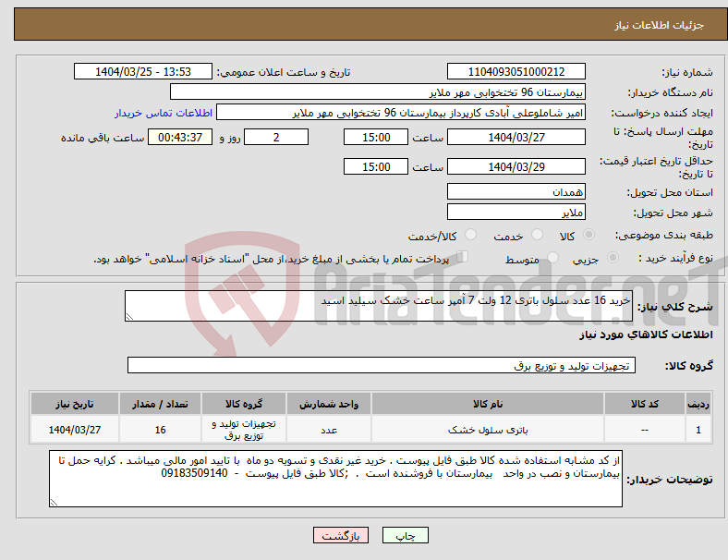
Task: Click the باتری سلول خشک item cell
Action: point(488,430)
